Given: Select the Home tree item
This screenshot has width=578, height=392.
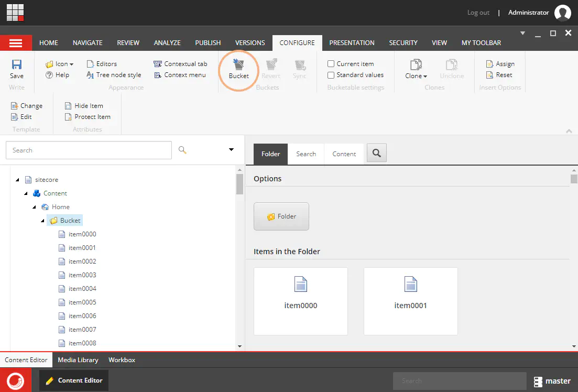Looking at the screenshot, I should point(56,207).
